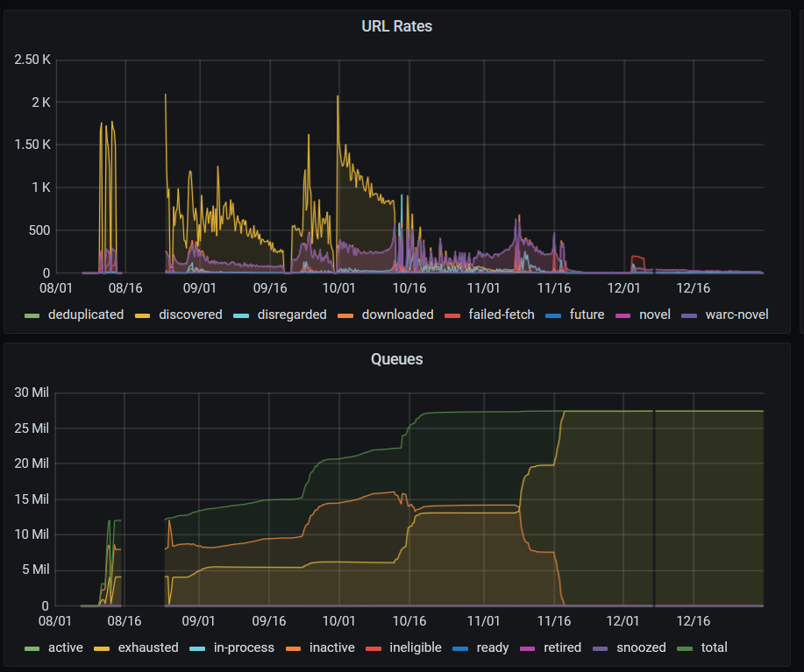Click the ready legend color line
The image size is (804, 672).
pos(459,647)
